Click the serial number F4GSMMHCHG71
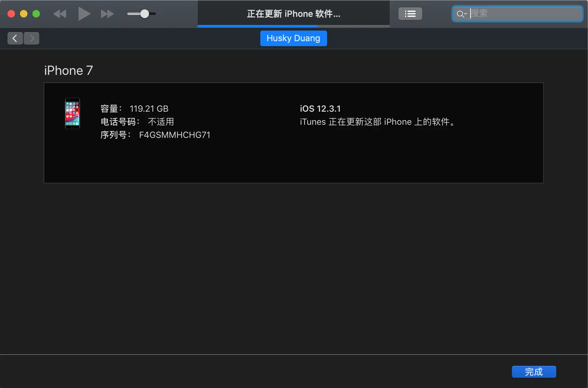Viewport: 588px width, 388px height. pos(175,135)
